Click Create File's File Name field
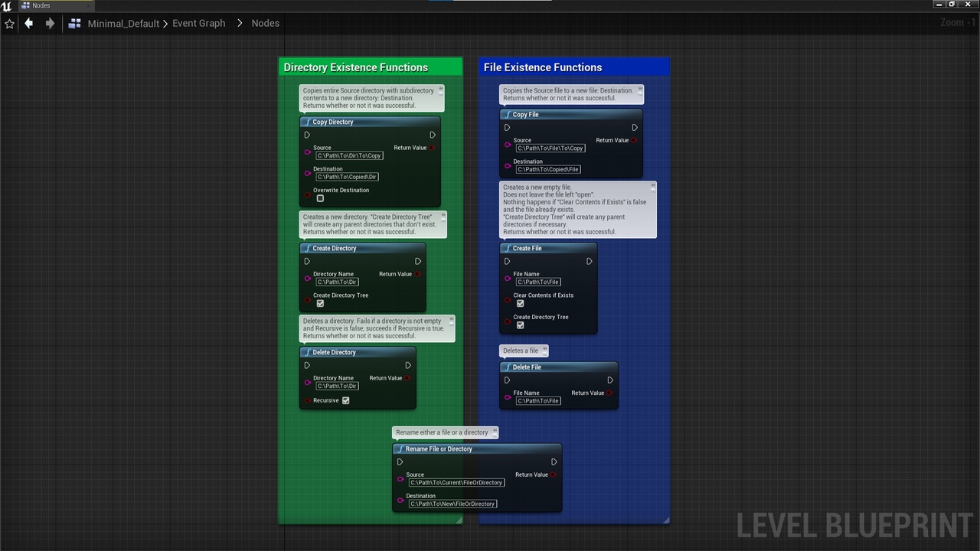The width and height of the screenshot is (980, 551). coord(538,282)
